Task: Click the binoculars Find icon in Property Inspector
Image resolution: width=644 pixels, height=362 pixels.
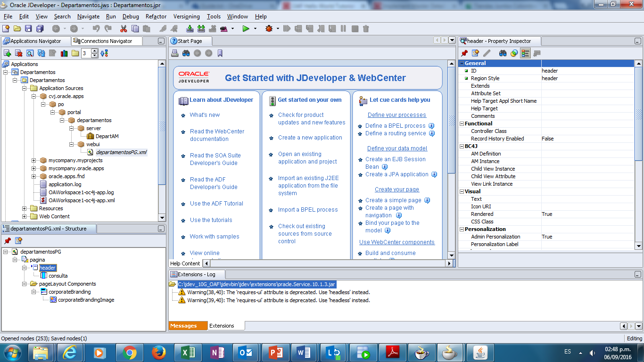Action: pyautogui.click(x=503, y=53)
